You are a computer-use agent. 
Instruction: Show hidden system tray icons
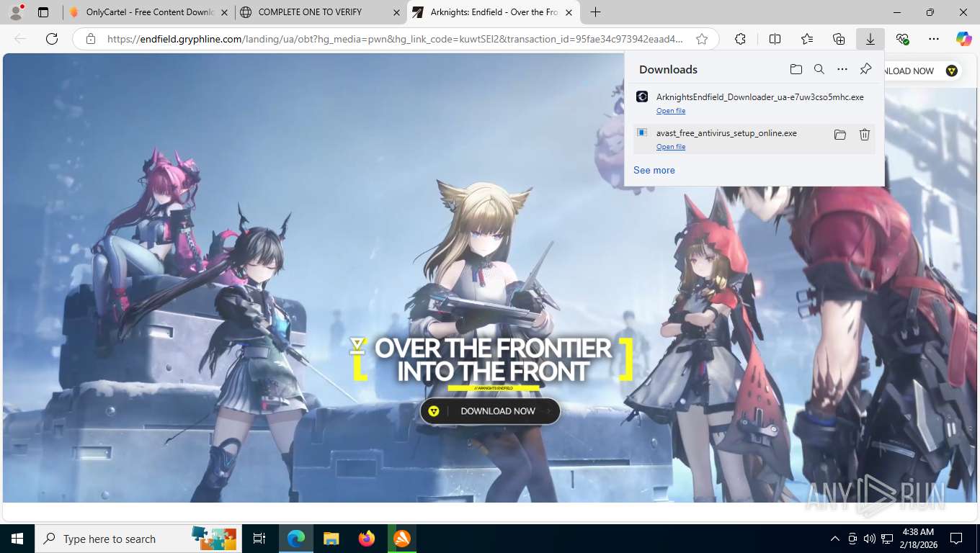(835, 539)
